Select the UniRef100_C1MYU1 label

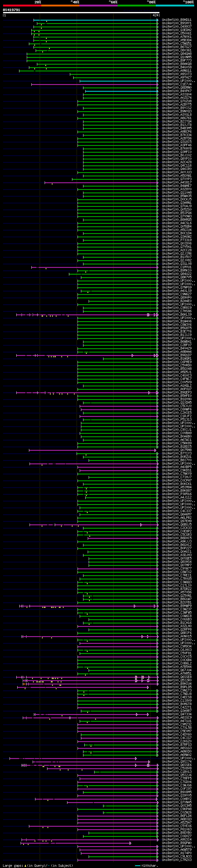(x=176, y=267)
